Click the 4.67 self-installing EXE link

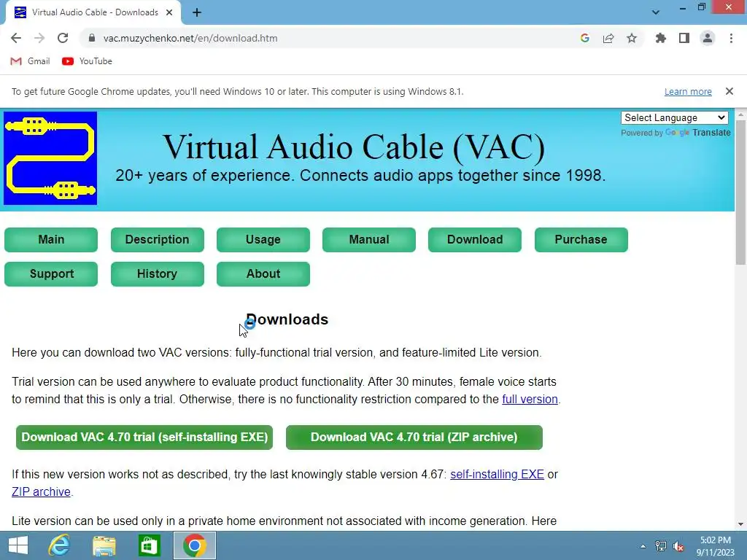coord(497,474)
